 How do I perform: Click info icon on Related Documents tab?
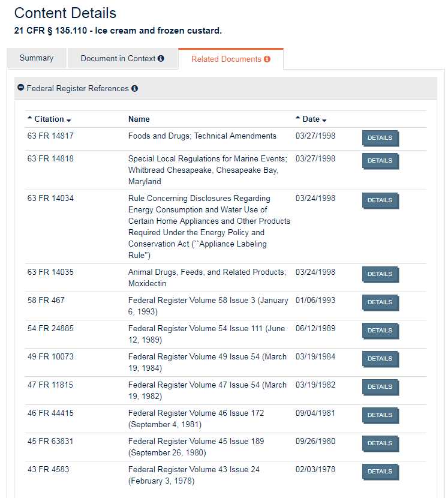[267, 59]
